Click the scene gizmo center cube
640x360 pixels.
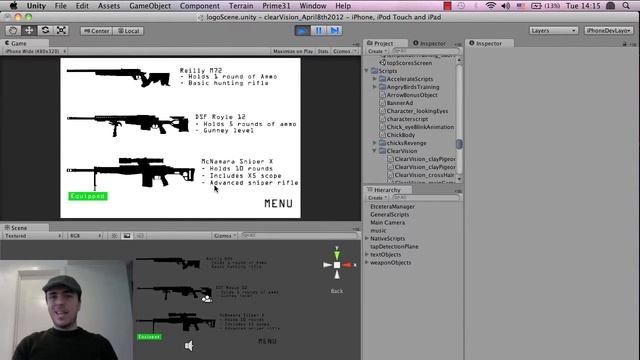(337, 265)
